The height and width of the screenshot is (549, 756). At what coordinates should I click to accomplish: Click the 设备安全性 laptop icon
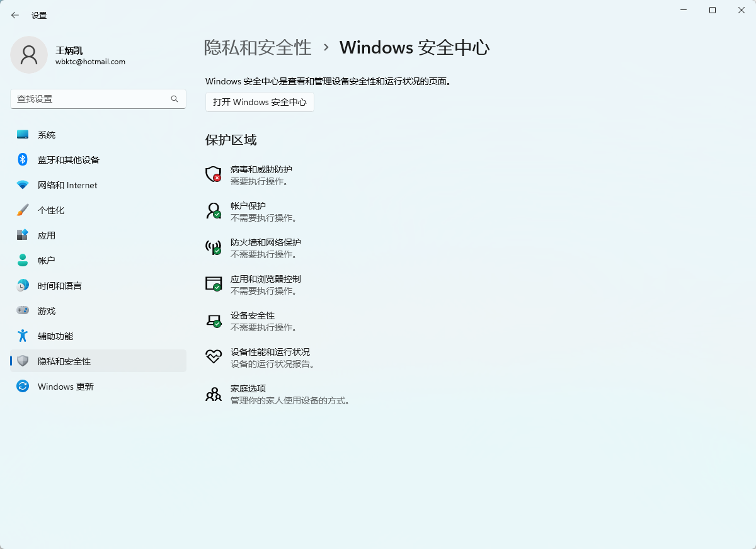tap(214, 320)
